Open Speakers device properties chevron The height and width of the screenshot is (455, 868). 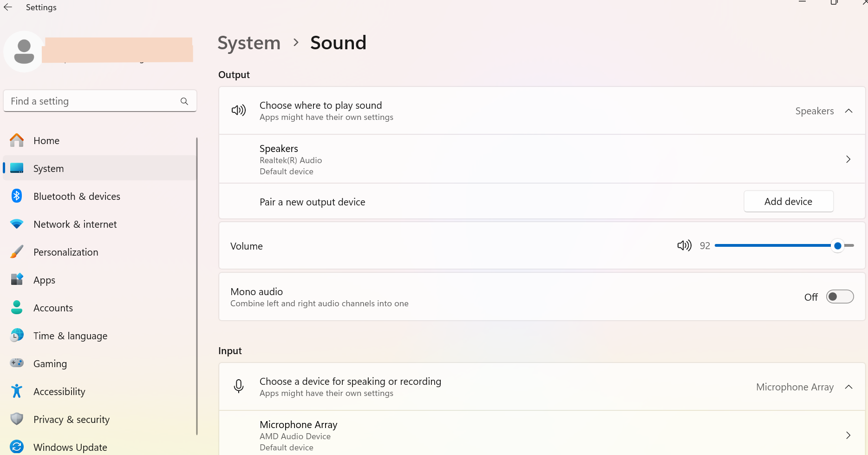tap(848, 159)
